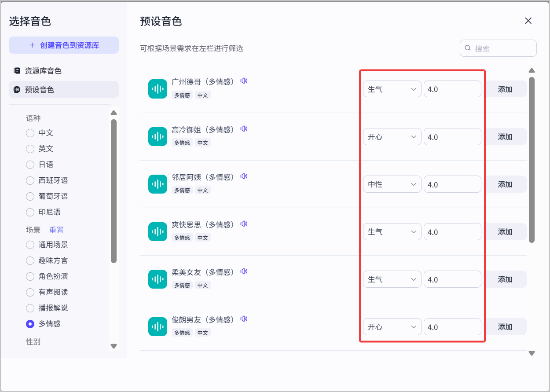Click the 俊朗男友 waveform avatar icon
550x392 pixels.
(158, 326)
